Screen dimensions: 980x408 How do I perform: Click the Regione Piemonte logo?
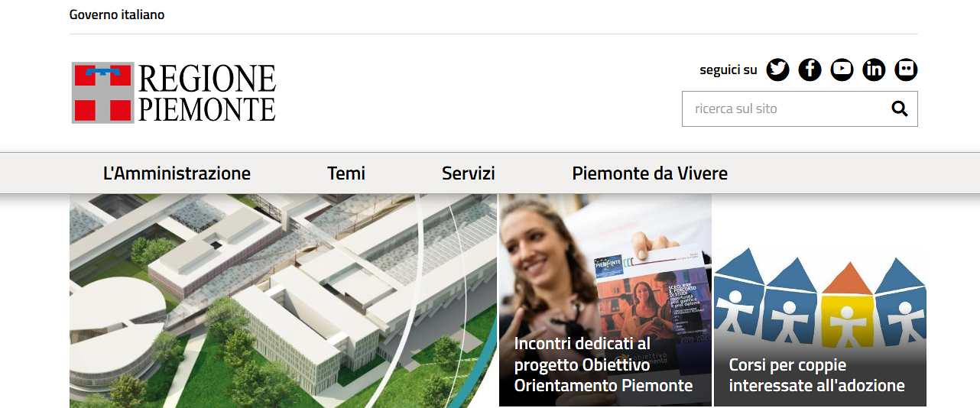point(174,92)
